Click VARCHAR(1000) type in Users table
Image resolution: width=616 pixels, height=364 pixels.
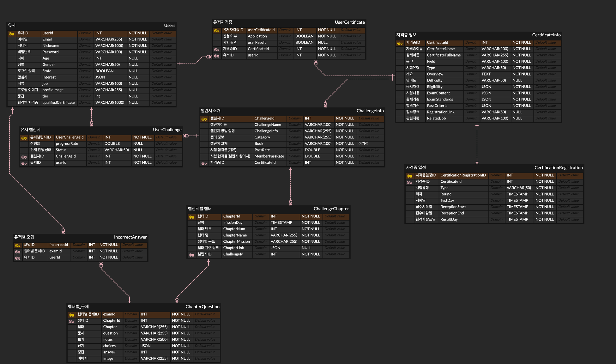[110, 102]
